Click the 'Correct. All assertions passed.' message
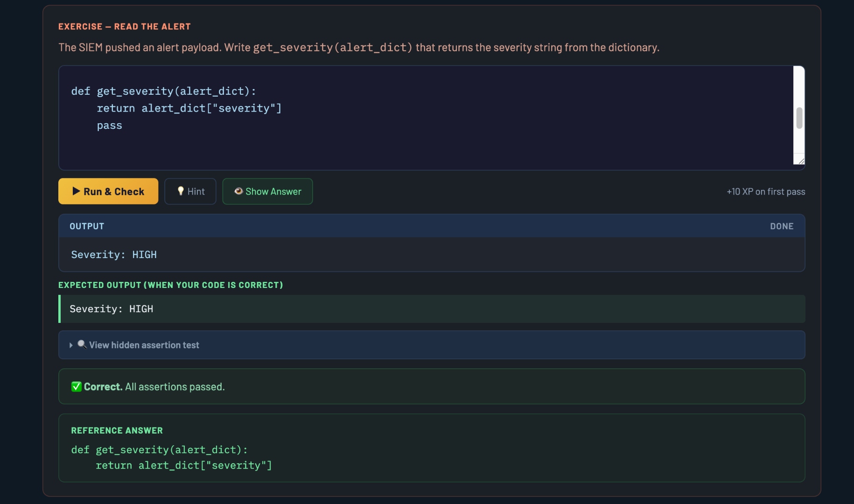The image size is (854, 504). point(154,387)
